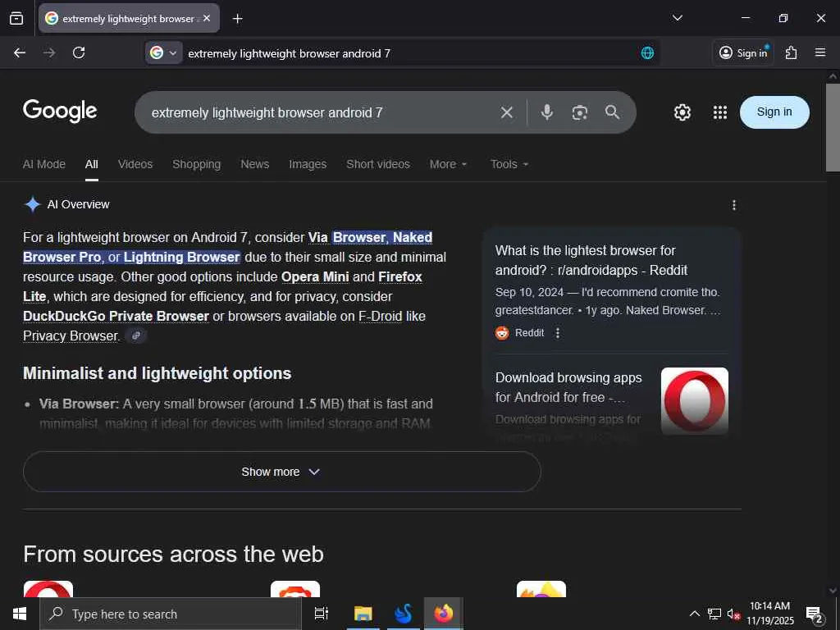Click the blue Google Sign in button
The image size is (840, 630).
[774, 112]
